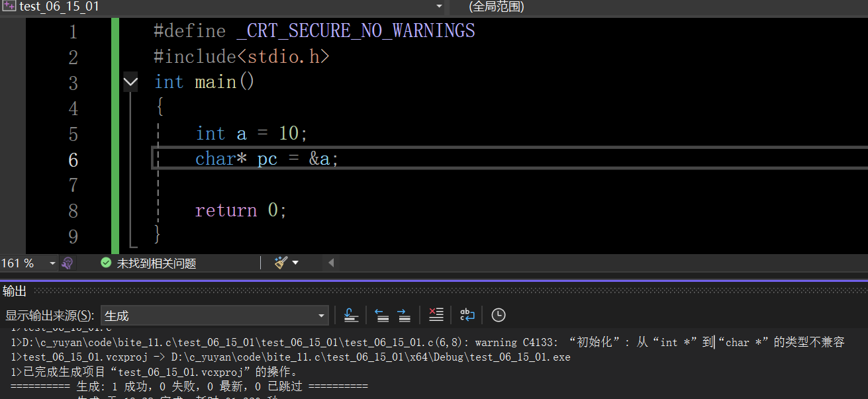Click the _CRT_SECURE_NO_WARNINGS macro text
868x399 pixels.
356,30
